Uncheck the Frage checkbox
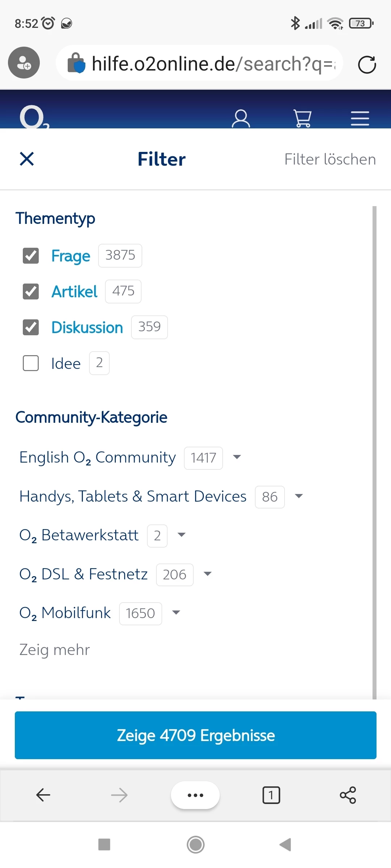The image size is (391, 868). (x=31, y=256)
